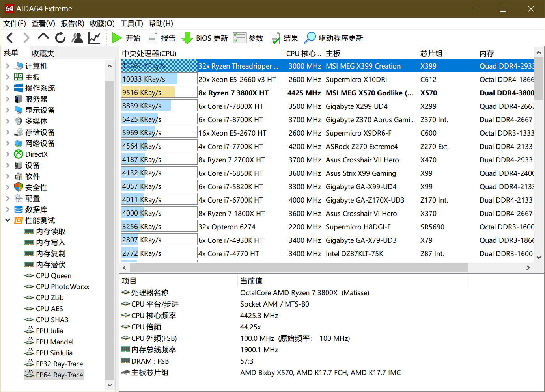Expand the 计算机 tree node
The image size is (545, 392).
(8, 66)
